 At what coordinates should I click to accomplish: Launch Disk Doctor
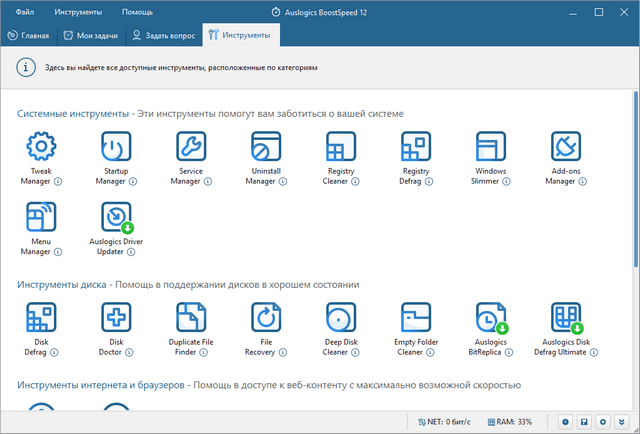pos(116,317)
